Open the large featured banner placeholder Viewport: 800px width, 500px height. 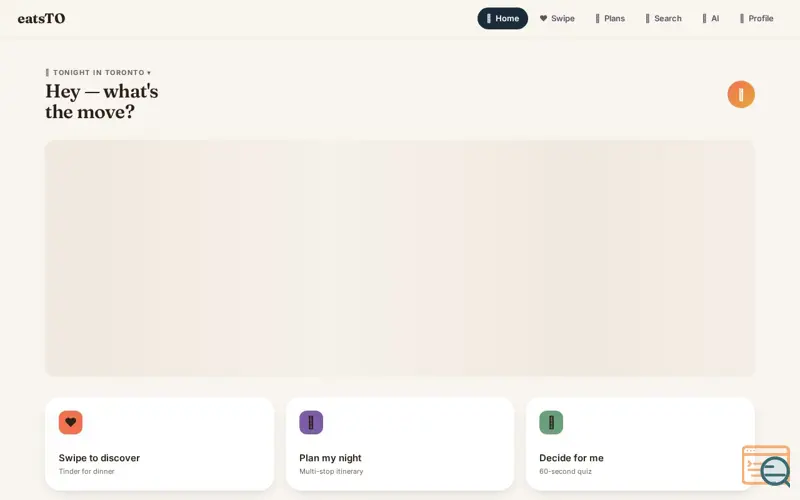pos(399,258)
